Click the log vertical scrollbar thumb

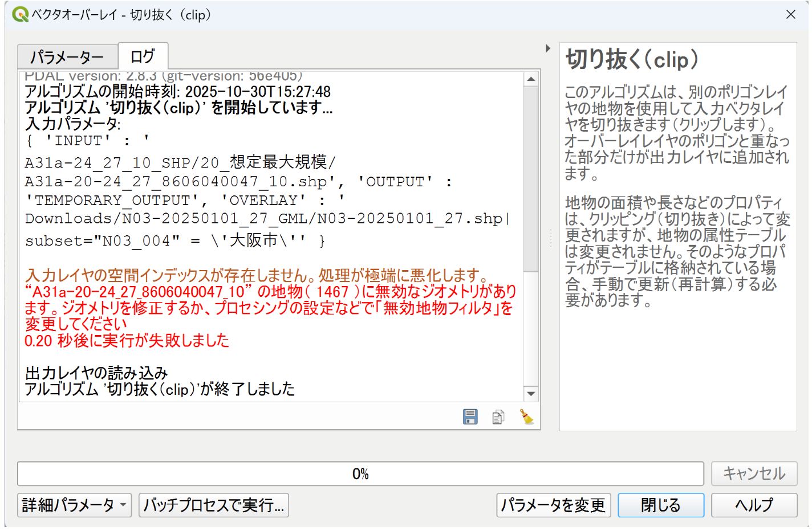[531, 179]
